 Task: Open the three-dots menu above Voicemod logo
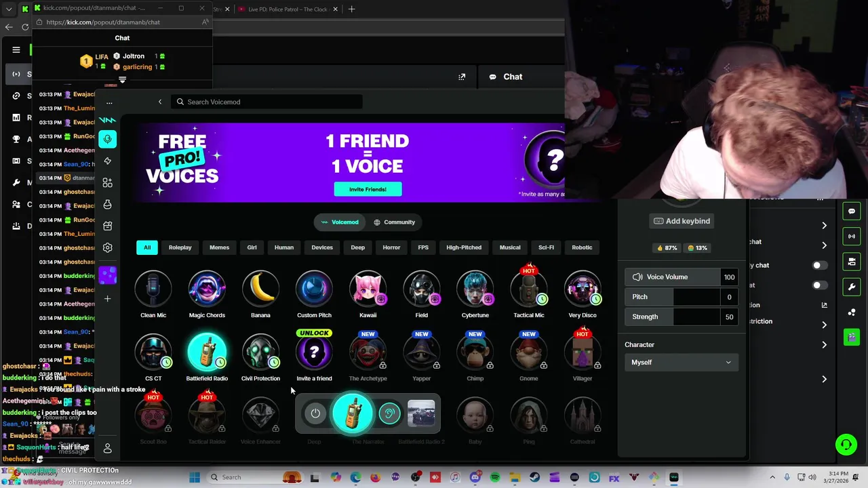pos(109,103)
